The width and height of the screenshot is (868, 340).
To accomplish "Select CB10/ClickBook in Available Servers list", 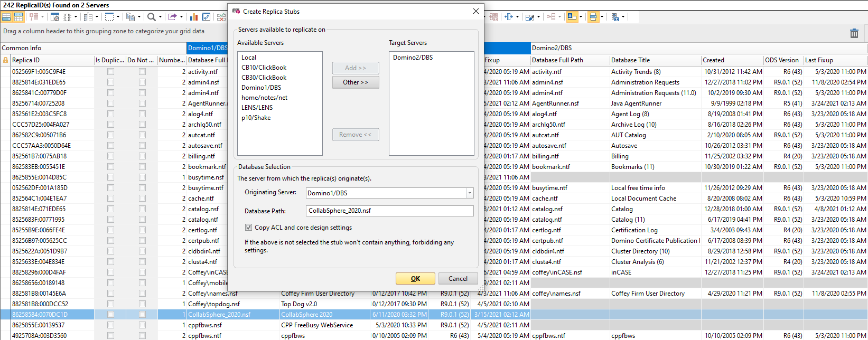I will pos(264,68).
